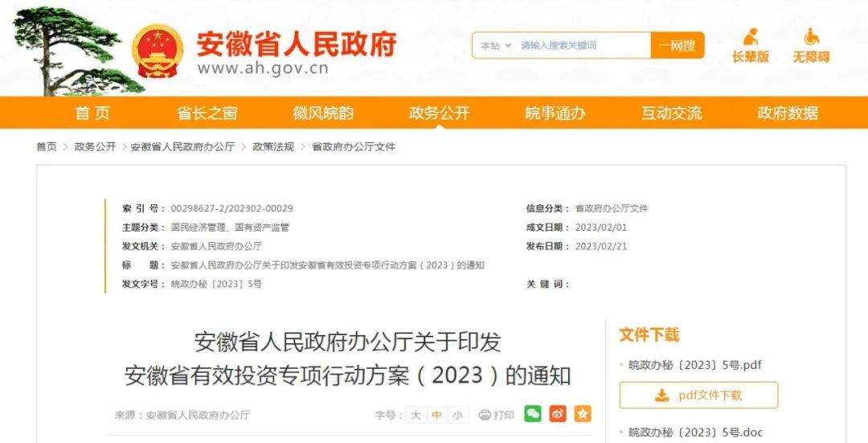Focus the 请输入搜索关键词 search field

point(583,45)
